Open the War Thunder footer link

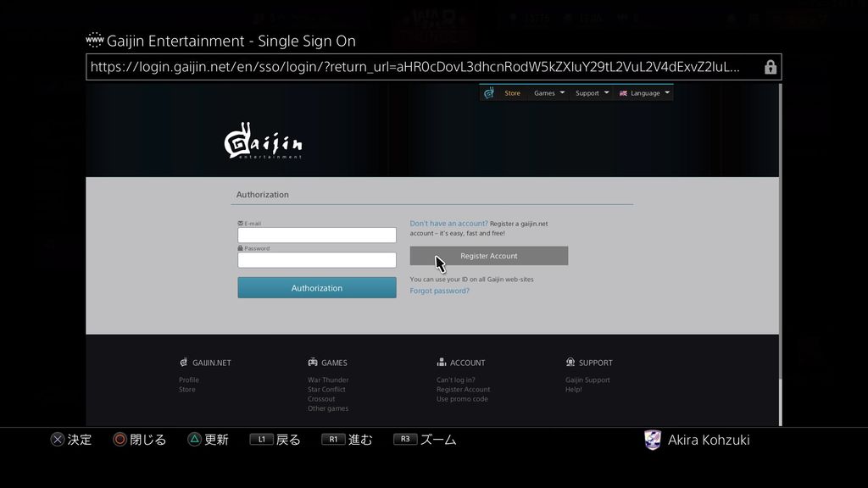coord(328,380)
